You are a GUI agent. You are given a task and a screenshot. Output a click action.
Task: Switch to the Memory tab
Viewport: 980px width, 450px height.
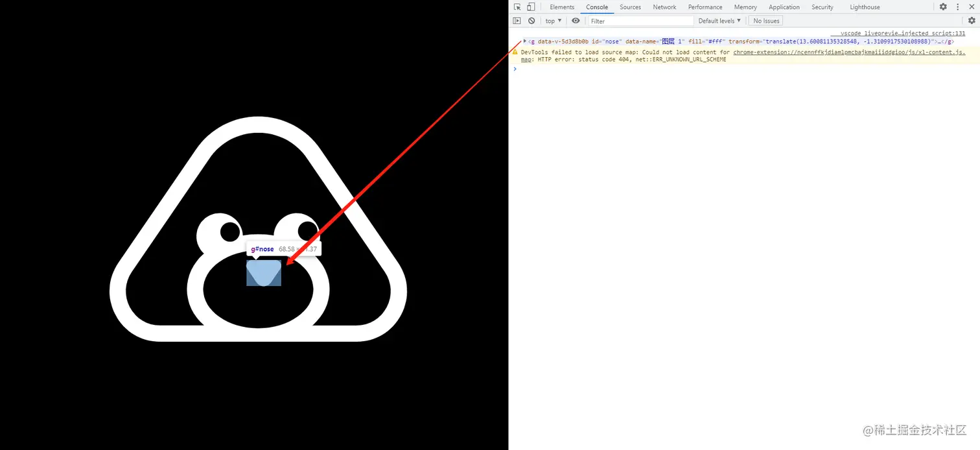pyautogui.click(x=745, y=7)
